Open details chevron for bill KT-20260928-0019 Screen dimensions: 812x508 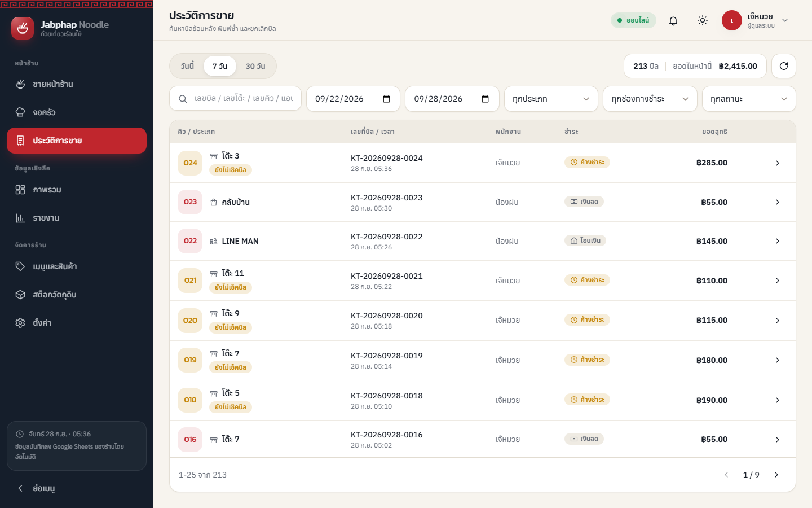tap(778, 360)
